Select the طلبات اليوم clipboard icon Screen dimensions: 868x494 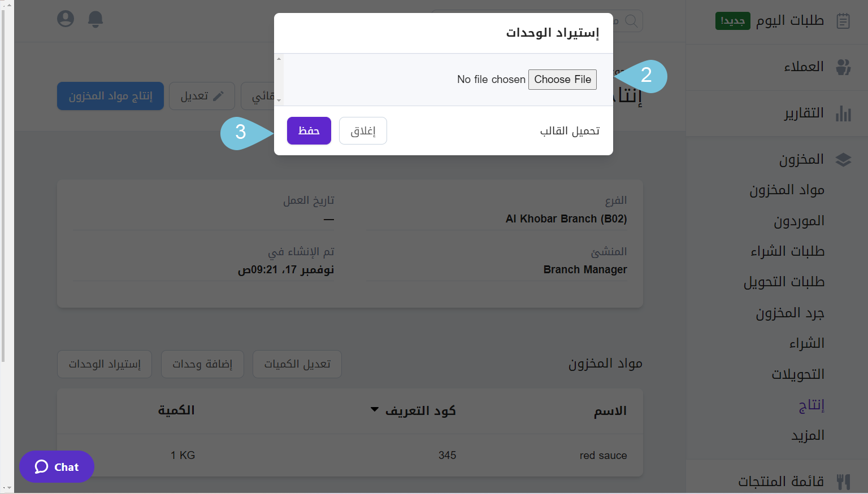click(843, 20)
